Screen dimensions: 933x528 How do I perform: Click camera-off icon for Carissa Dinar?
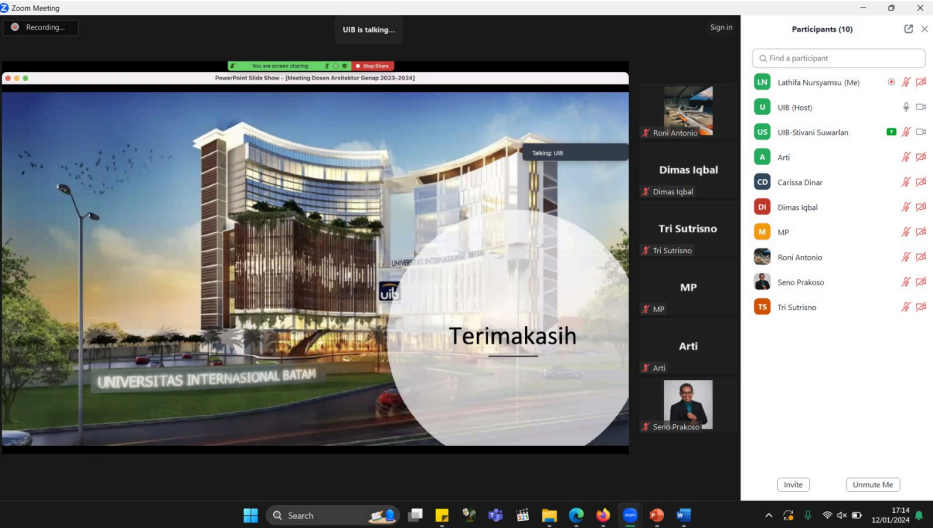pos(921,182)
